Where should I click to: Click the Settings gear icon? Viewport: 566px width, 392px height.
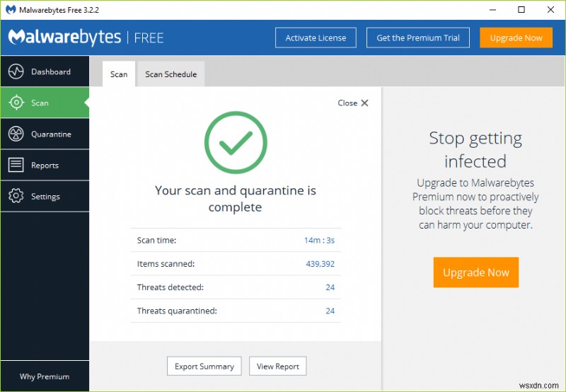tap(16, 197)
